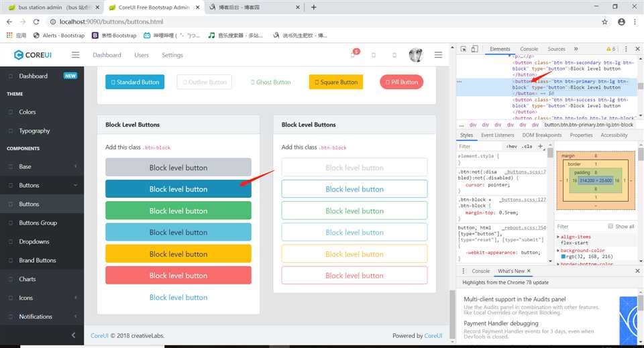Collapse the sidebar with the bottom chevron

coord(74,335)
